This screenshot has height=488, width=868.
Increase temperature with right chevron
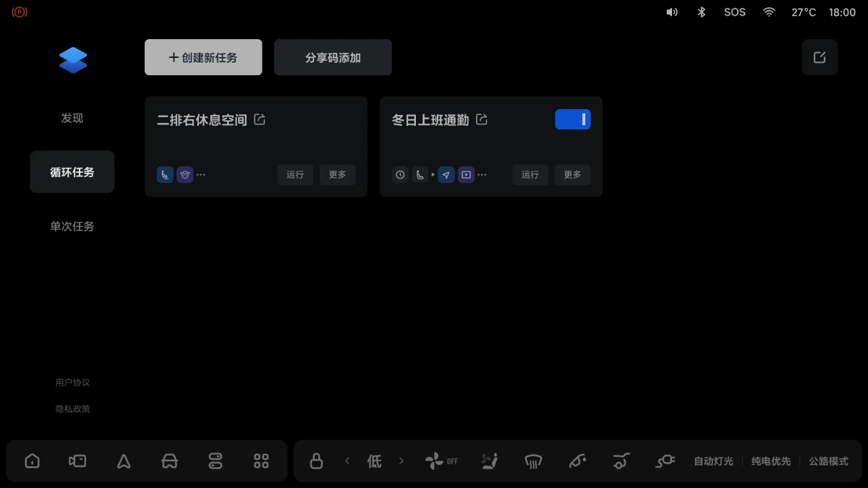click(x=401, y=461)
